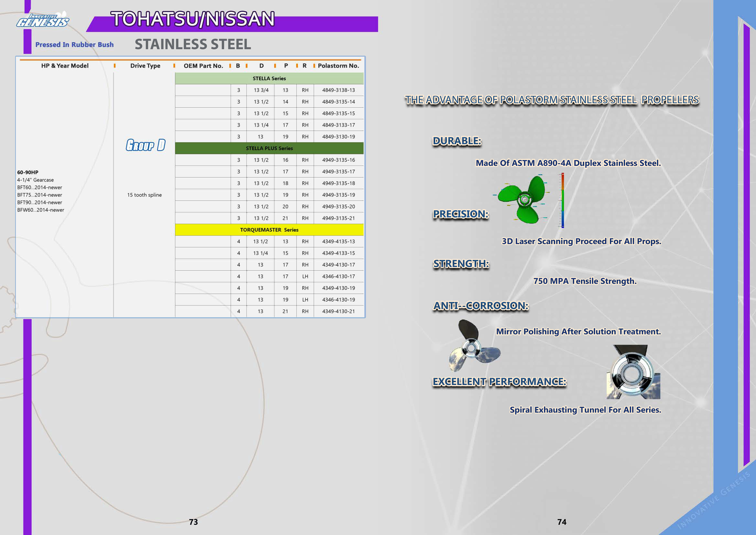Click the 15 tooth spline text
The height and width of the screenshot is (535, 756).
[145, 195]
